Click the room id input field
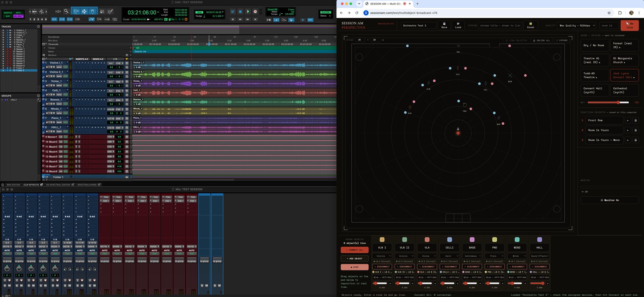644x297 pixels. click(x=609, y=25)
